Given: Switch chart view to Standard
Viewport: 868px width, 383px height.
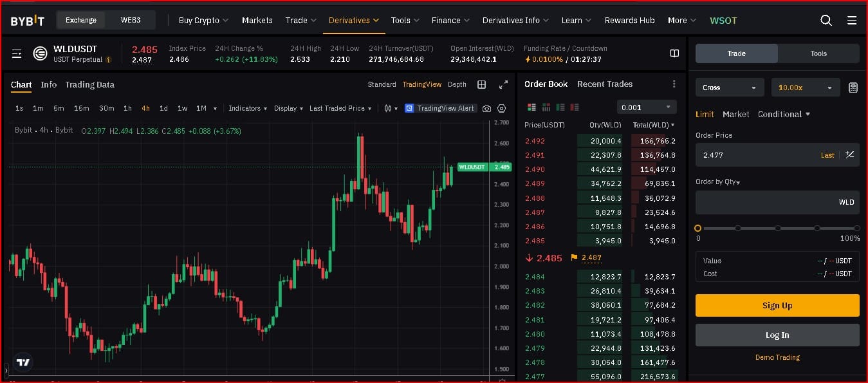Looking at the screenshot, I should 382,85.
